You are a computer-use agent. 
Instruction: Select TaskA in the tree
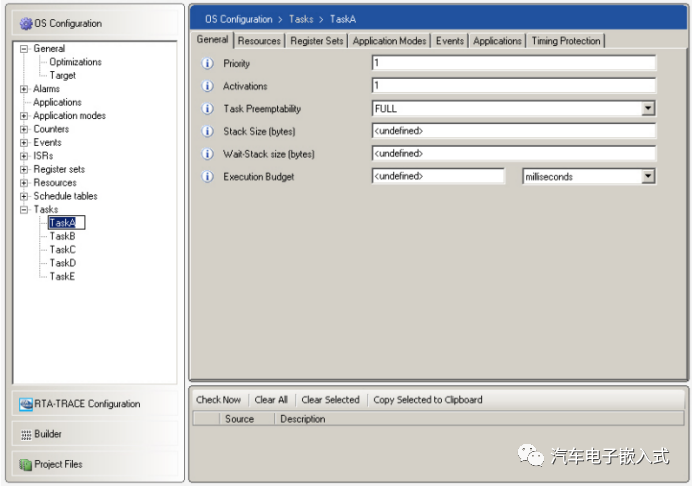[x=63, y=223]
